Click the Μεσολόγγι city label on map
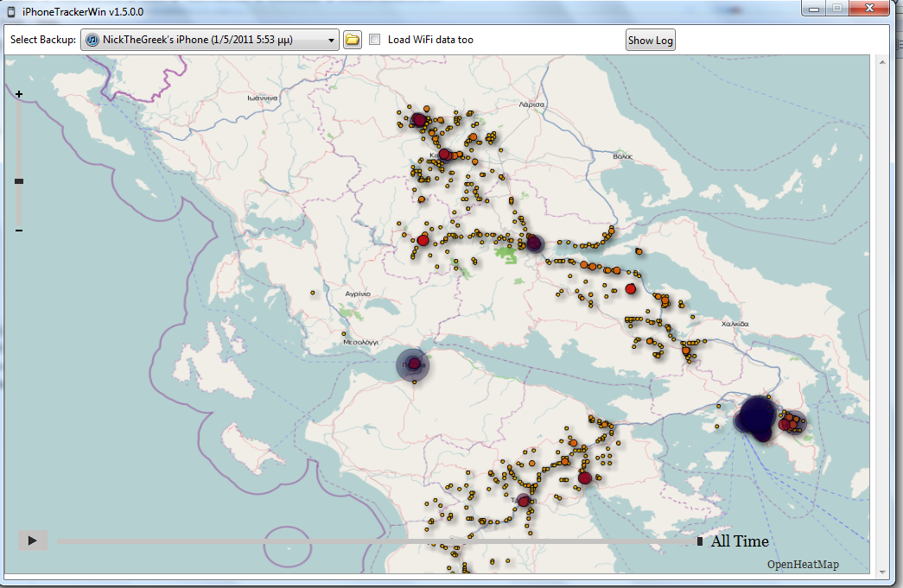The image size is (903, 588). pyautogui.click(x=360, y=342)
